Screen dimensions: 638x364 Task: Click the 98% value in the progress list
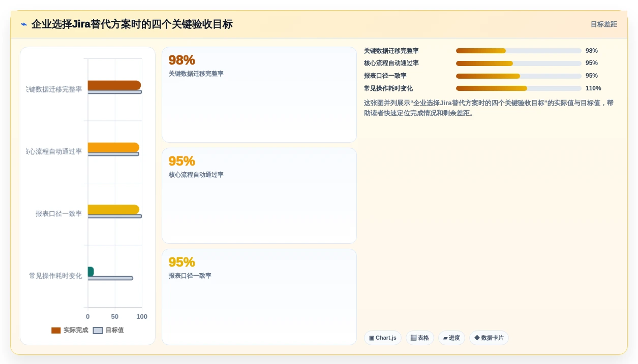[592, 51]
